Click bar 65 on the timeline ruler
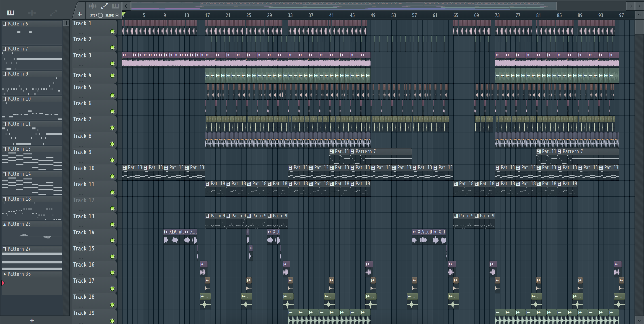Viewport: 644px width, 324px height. (x=455, y=15)
